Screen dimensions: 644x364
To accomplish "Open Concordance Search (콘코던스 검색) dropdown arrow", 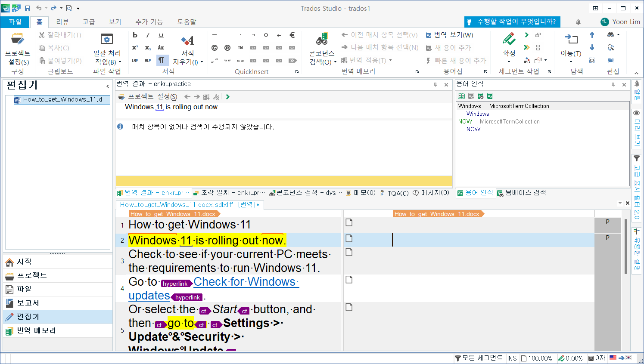I will 335,62.
